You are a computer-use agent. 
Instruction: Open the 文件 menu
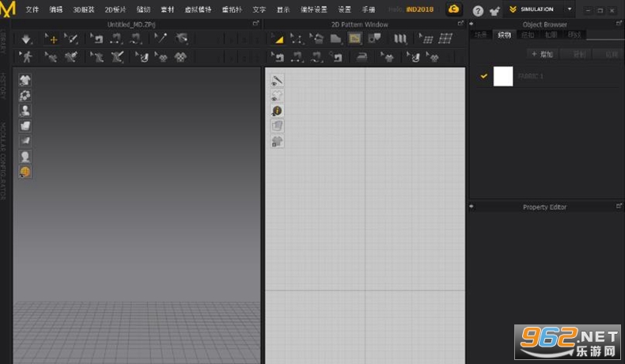[32, 9]
